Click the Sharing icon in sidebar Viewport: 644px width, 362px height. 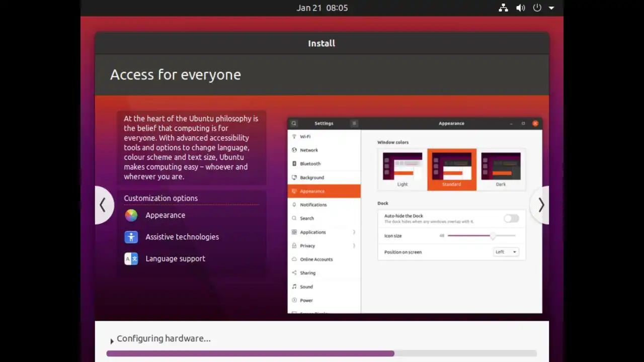click(x=294, y=273)
